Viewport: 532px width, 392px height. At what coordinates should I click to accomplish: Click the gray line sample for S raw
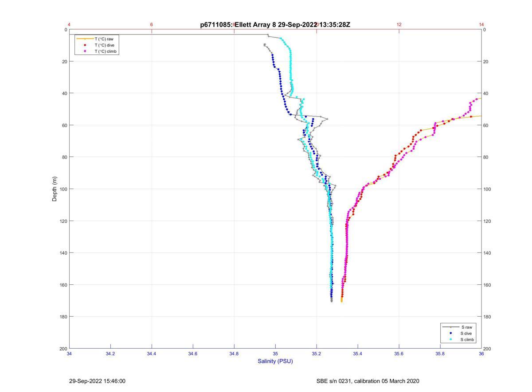tap(450, 327)
